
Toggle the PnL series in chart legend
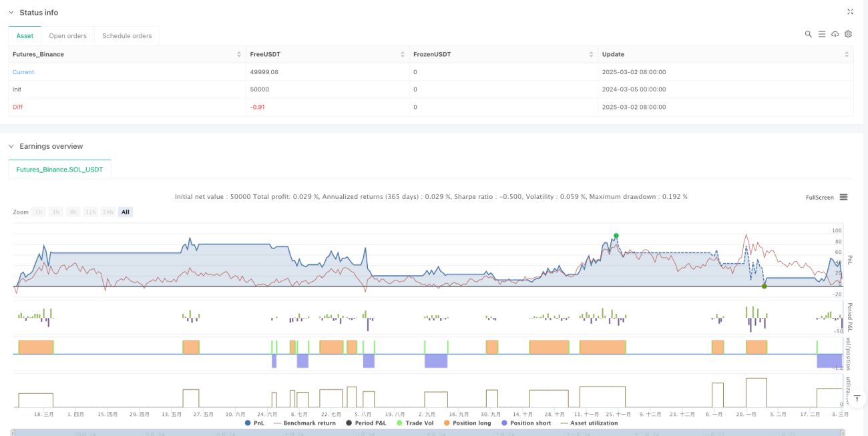click(x=254, y=423)
